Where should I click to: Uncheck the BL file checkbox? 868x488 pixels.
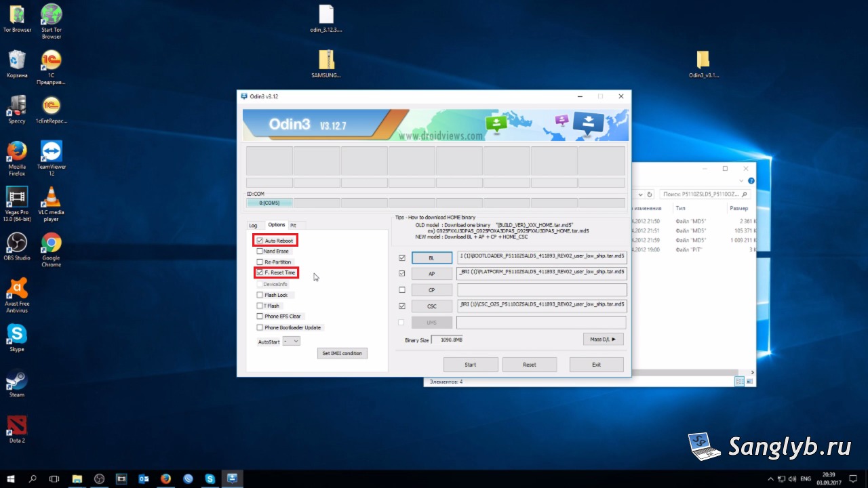click(402, 258)
